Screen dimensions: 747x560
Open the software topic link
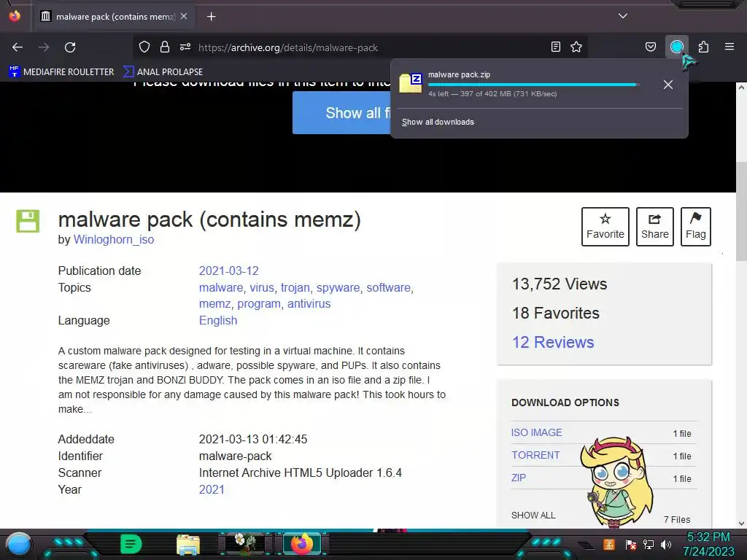388,287
